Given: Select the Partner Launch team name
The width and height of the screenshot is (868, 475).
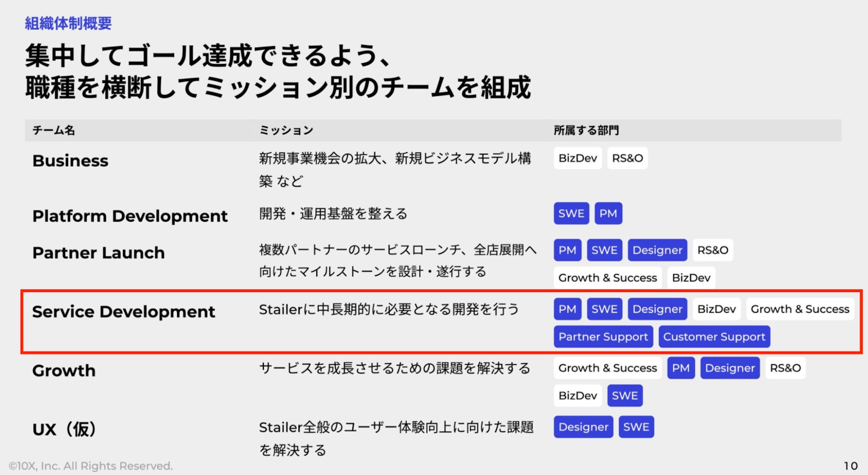Looking at the screenshot, I should click(98, 253).
